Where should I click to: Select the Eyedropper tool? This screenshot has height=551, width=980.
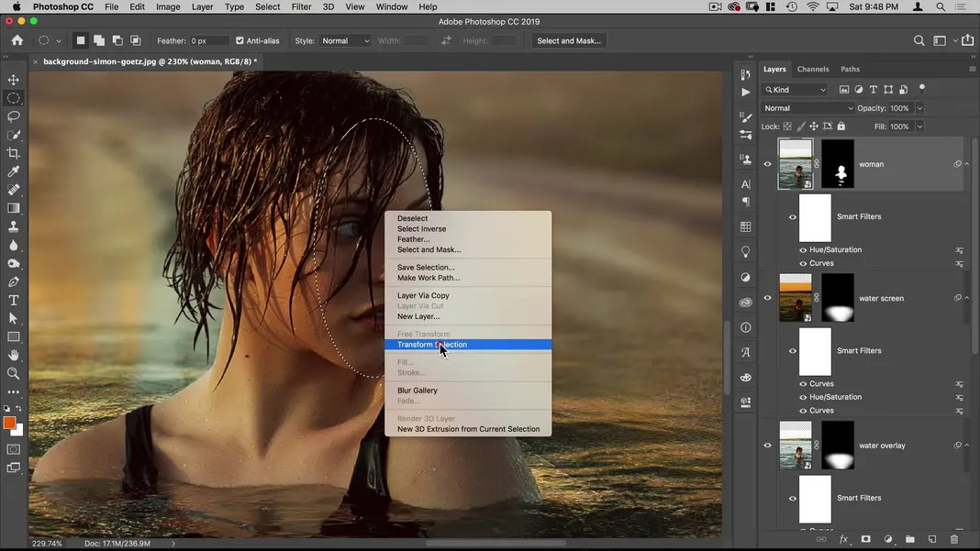[13, 171]
